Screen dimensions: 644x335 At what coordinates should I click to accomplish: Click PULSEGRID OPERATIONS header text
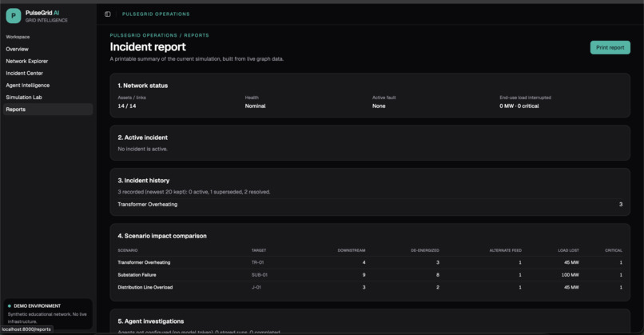click(x=156, y=14)
